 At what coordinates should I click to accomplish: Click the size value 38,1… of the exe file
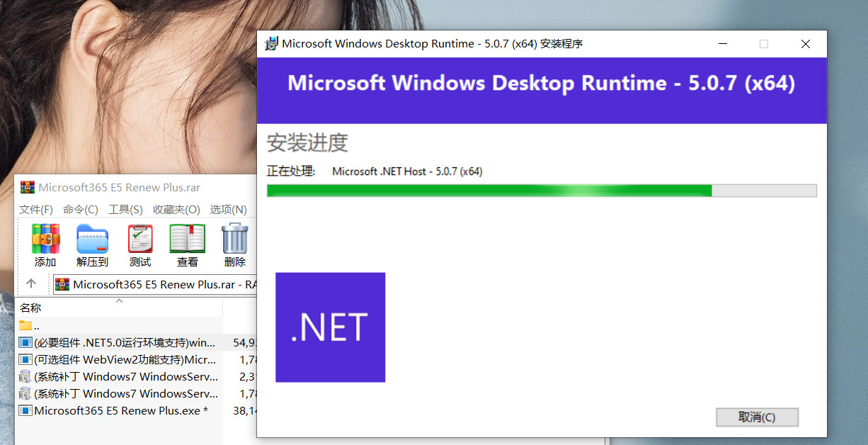[x=244, y=410]
